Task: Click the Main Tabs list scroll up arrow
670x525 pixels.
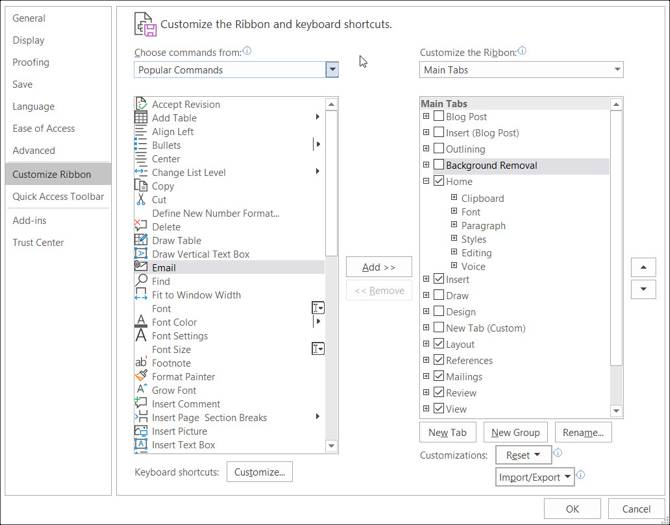Action: [x=616, y=104]
